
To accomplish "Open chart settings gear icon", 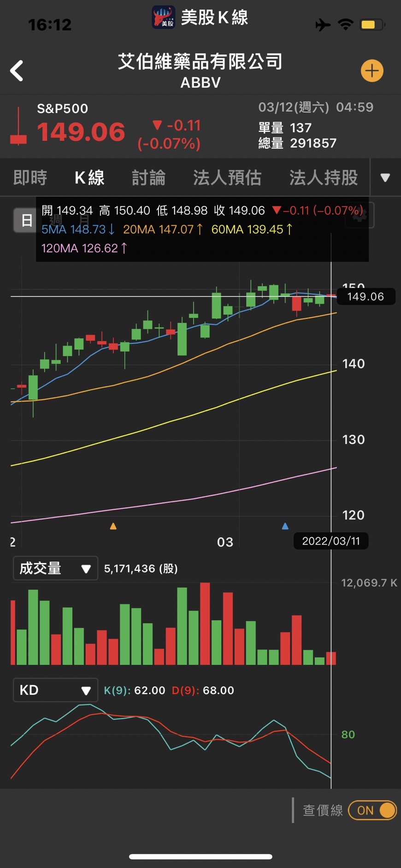I will (360, 215).
